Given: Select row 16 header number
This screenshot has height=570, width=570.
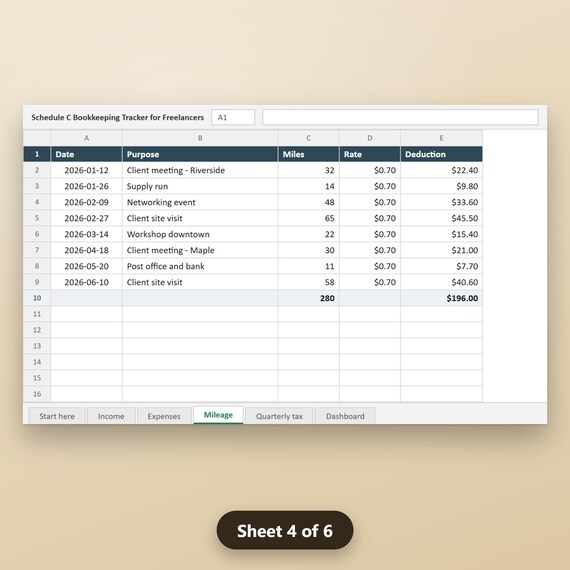Looking at the screenshot, I should (37, 394).
